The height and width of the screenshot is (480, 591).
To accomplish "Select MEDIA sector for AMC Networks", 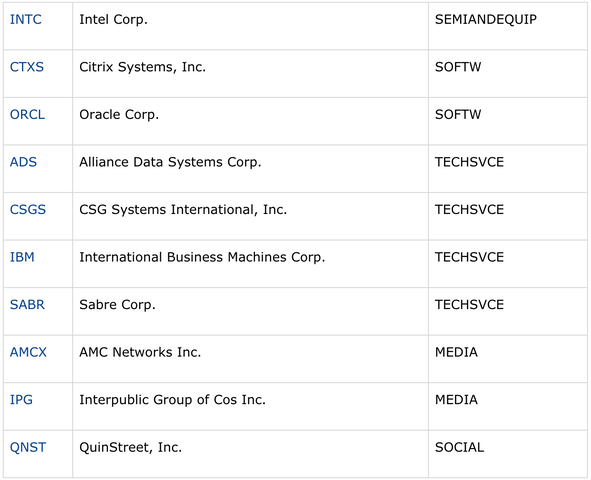I will coord(508,359).
